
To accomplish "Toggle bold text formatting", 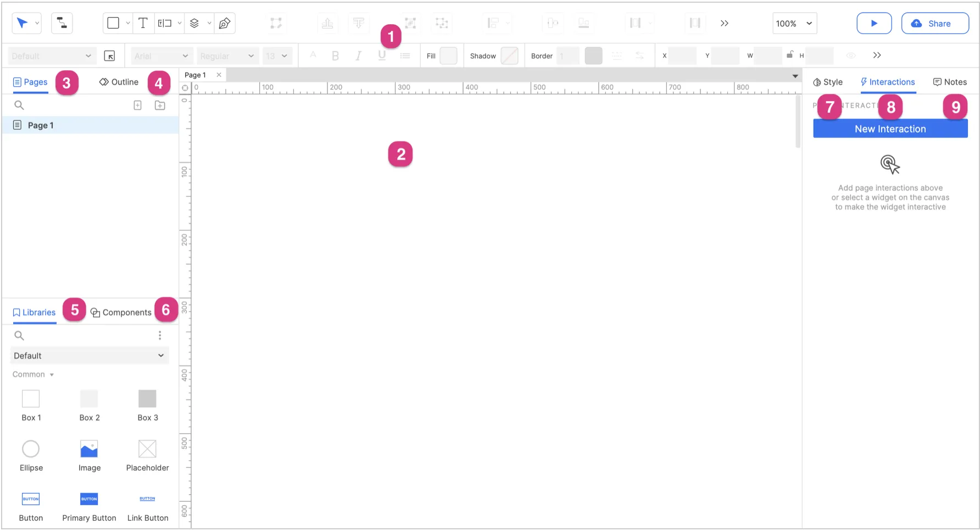I will [x=335, y=56].
